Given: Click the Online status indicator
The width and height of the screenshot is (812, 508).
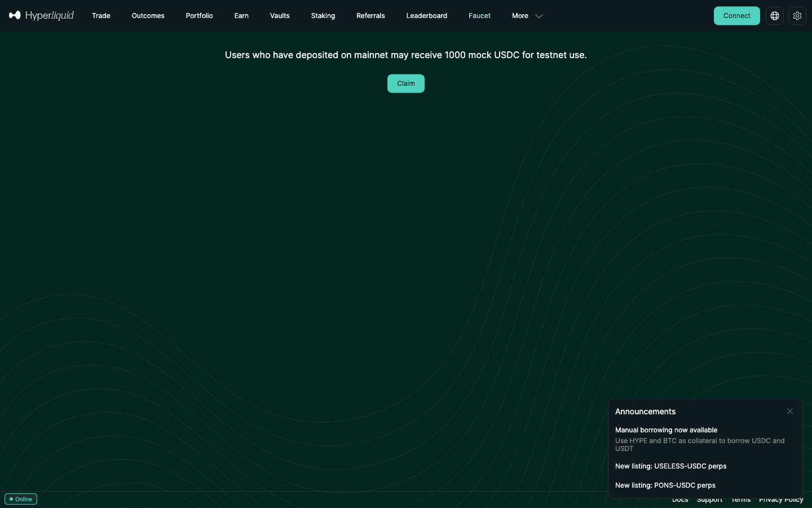Looking at the screenshot, I should pyautogui.click(x=21, y=499).
